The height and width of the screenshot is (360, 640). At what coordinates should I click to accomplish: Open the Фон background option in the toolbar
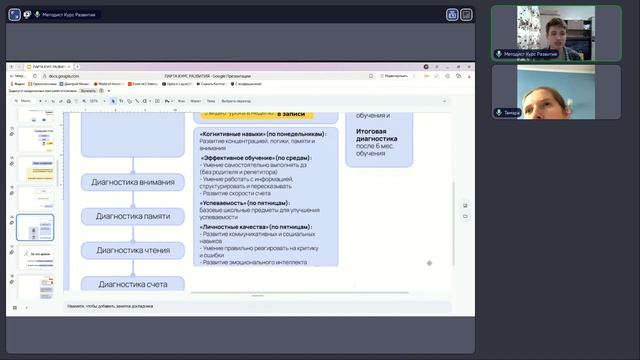point(182,101)
